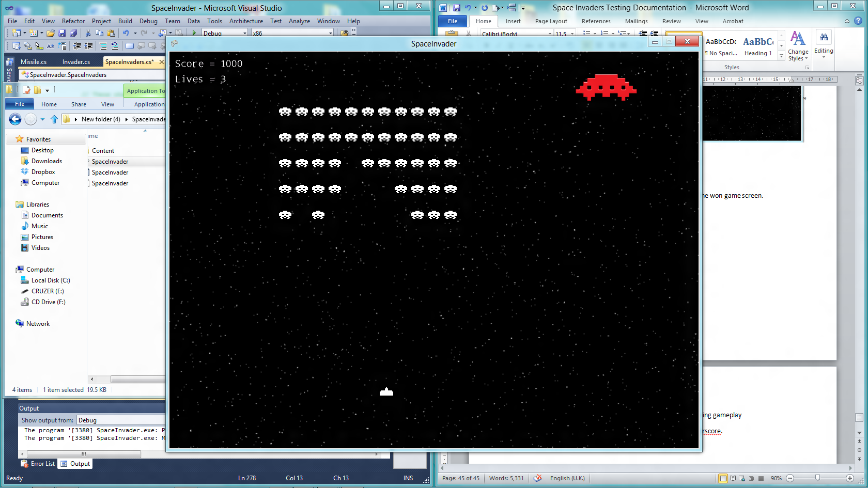This screenshot has height=488, width=868.
Task: Click Uncomment Selected Lines icon
Action: (115, 46)
